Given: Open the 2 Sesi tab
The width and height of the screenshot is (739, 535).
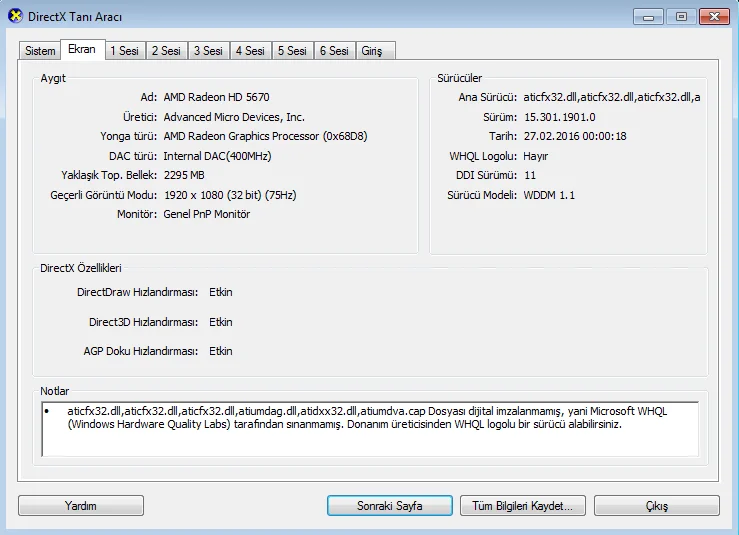Looking at the screenshot, I should (166, 50).
